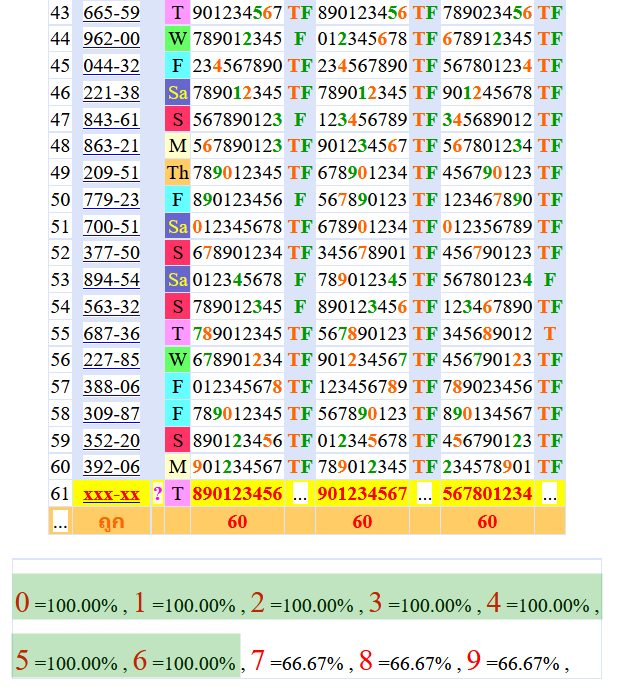The image size is (618, 693).
Task: Click the pink question mark in row 61
Action: (x=157, y=494)
